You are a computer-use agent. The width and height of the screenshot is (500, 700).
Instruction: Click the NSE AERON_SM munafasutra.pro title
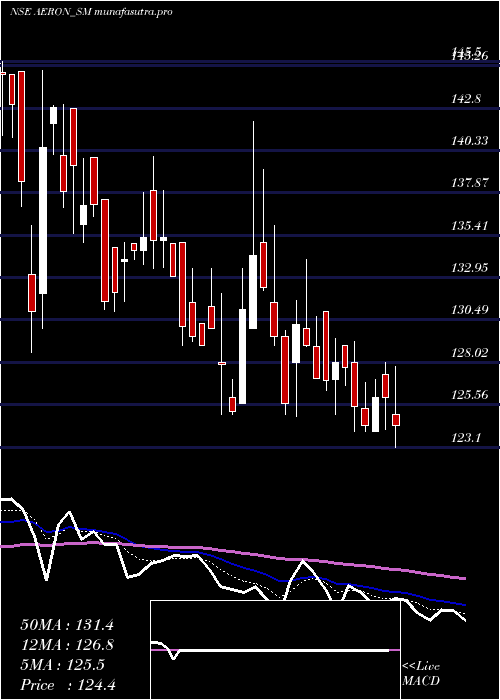91,12
